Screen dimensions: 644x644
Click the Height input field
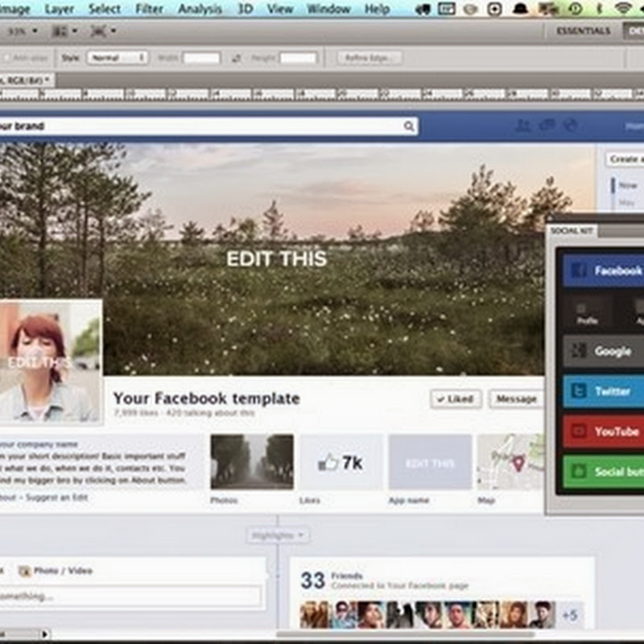298,58
